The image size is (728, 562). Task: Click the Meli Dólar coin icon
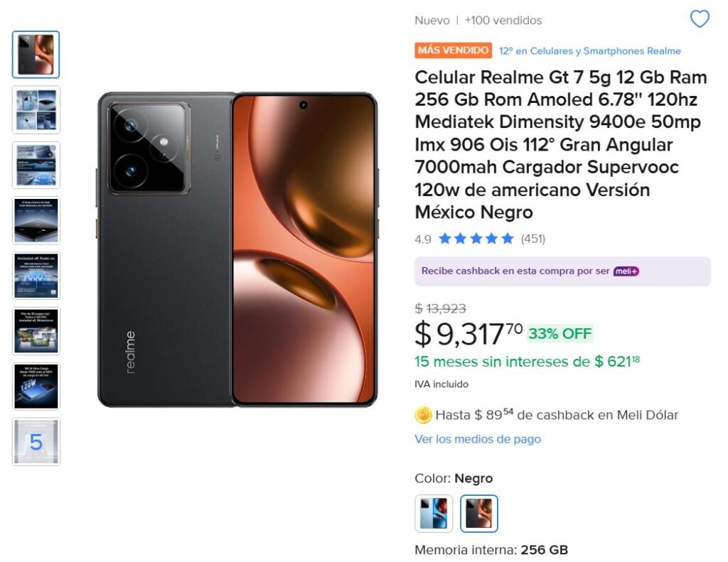[424, 414]
